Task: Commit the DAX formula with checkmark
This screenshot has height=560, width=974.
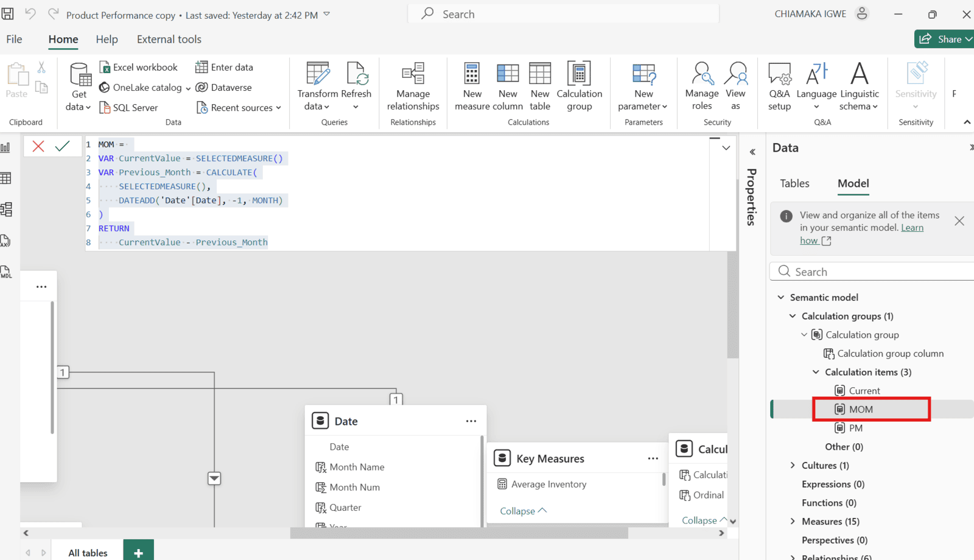Action: point(62,146)
